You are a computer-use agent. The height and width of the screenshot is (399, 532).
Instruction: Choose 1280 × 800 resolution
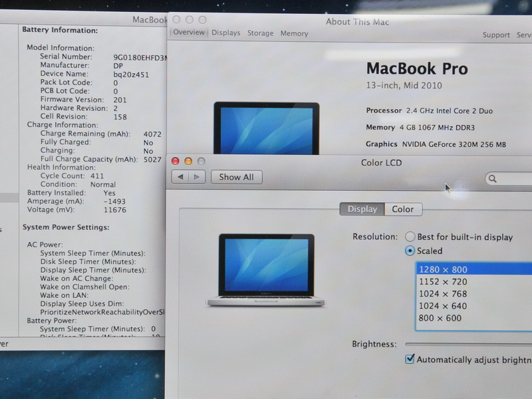tap(474, 269)
